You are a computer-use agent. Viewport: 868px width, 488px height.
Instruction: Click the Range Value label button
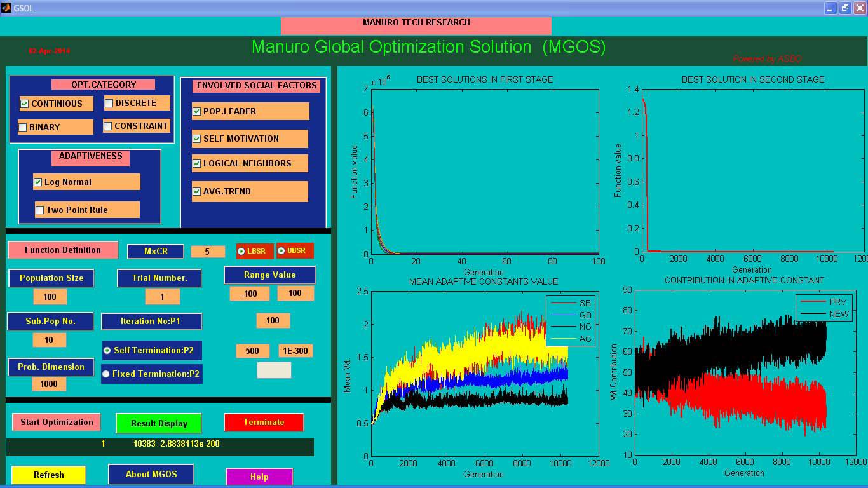point(270,274)
